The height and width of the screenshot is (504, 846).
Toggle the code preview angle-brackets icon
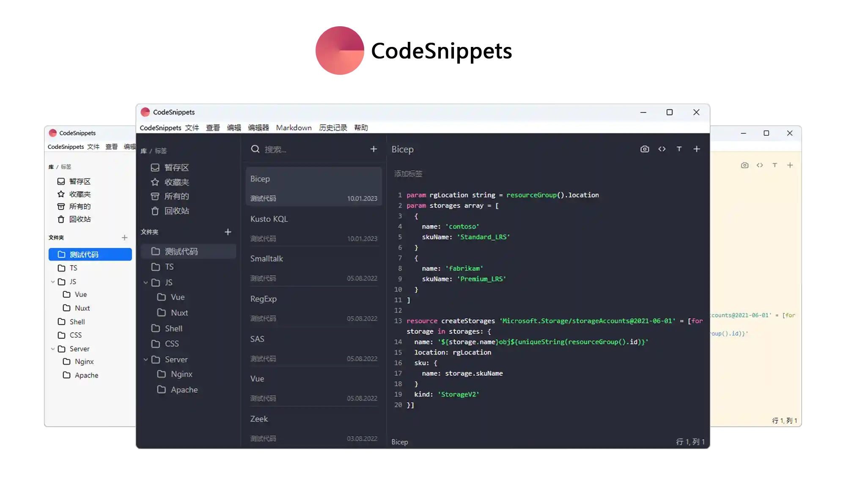(662, 149)
